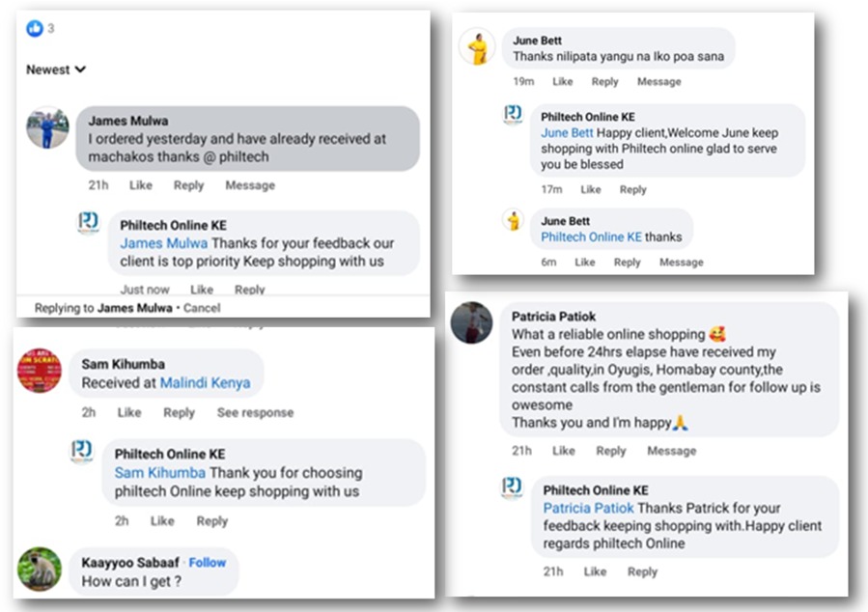The height and width of the screenshot is (612, 868).
Task: Click the Patricia Patiok mention in Philtech's reply
Action: click(588, 508)
